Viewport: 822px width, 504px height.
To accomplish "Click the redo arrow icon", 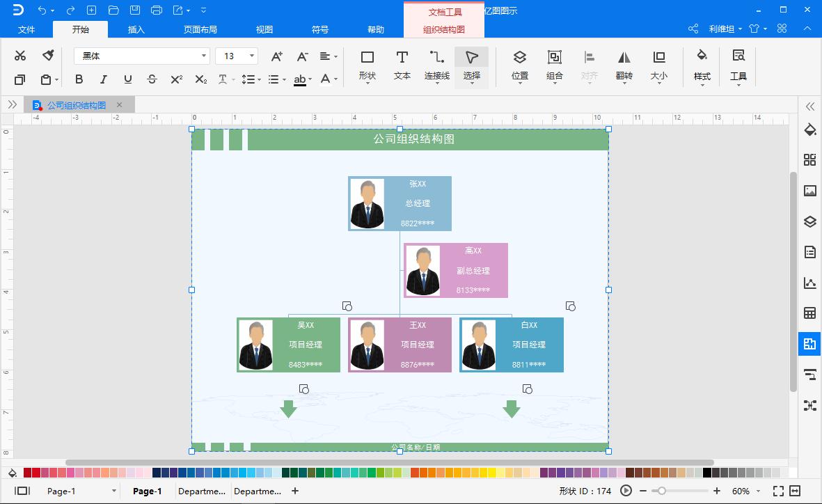I will (70, 10).
